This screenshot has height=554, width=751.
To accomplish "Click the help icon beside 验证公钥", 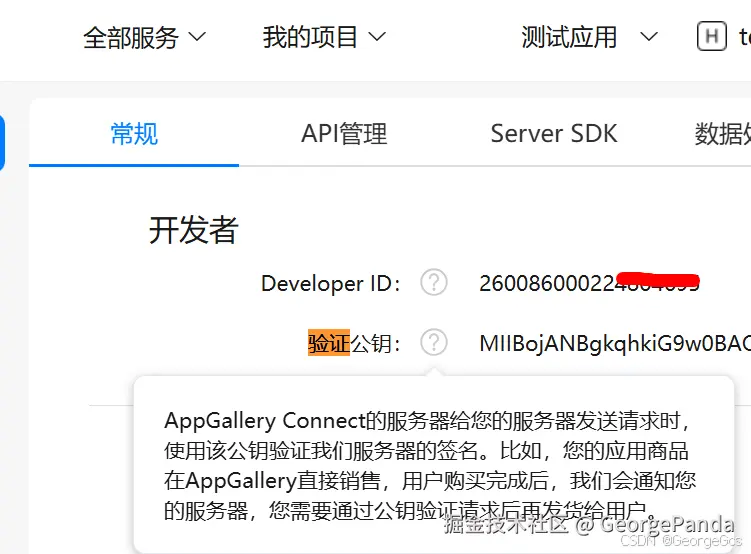I will point(434,342).
